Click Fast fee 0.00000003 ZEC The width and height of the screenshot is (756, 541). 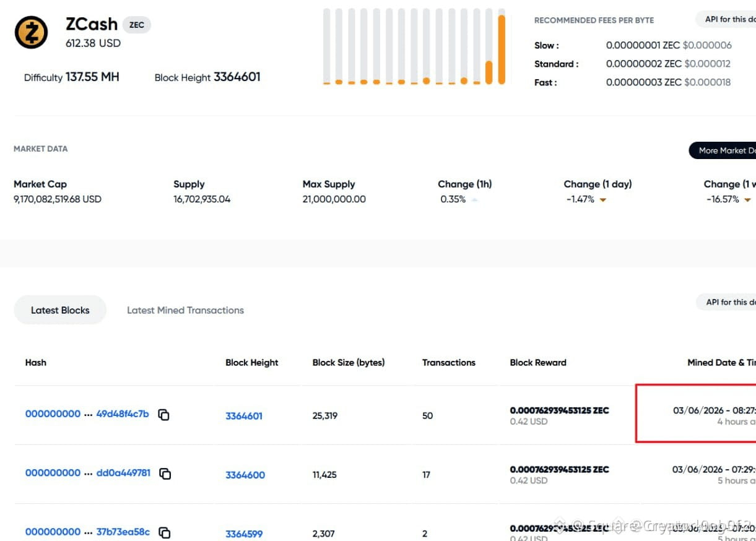tap(644, 82)
